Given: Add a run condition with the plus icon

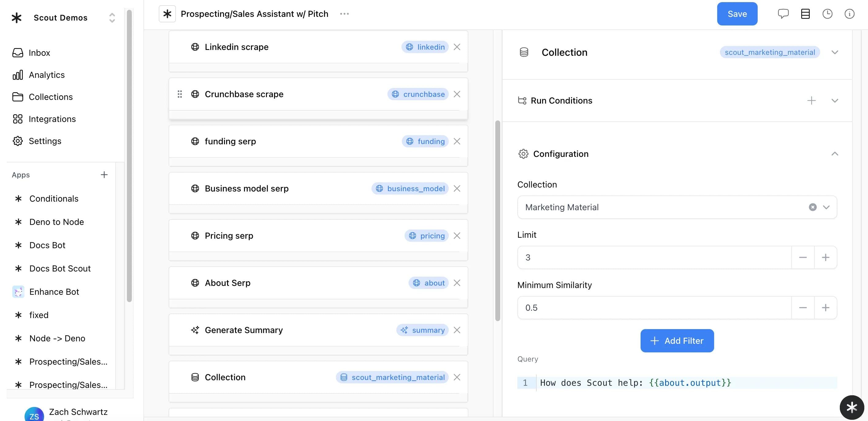Looking at the screenshot, I should [811, 101].
